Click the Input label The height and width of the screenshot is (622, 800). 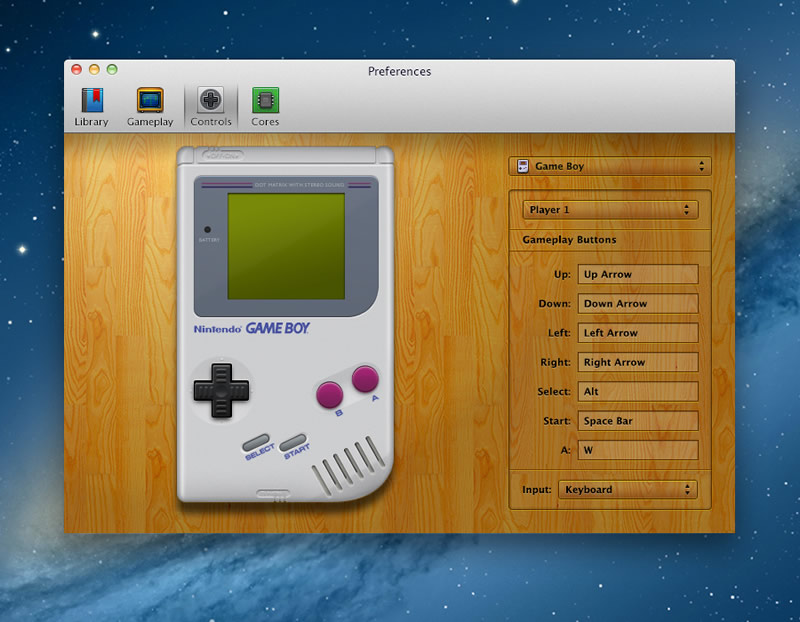pyautogui.click(x=537, y=490)
